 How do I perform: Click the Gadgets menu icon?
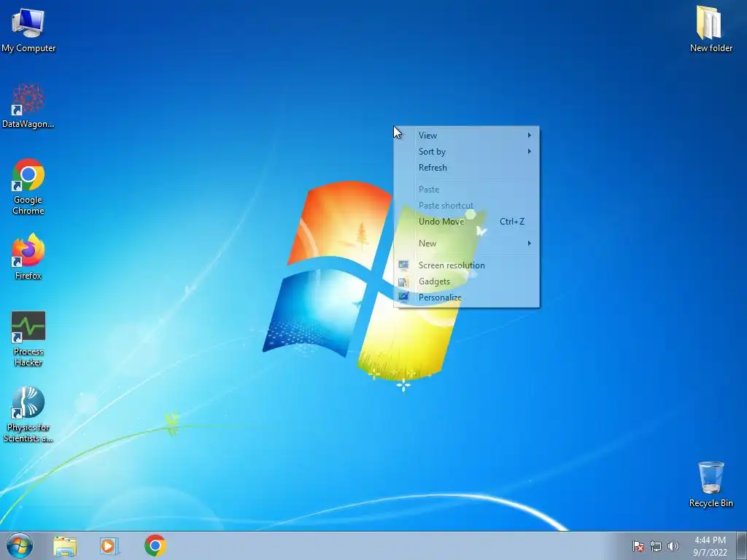pyautogui.click(x=403, y=281)
